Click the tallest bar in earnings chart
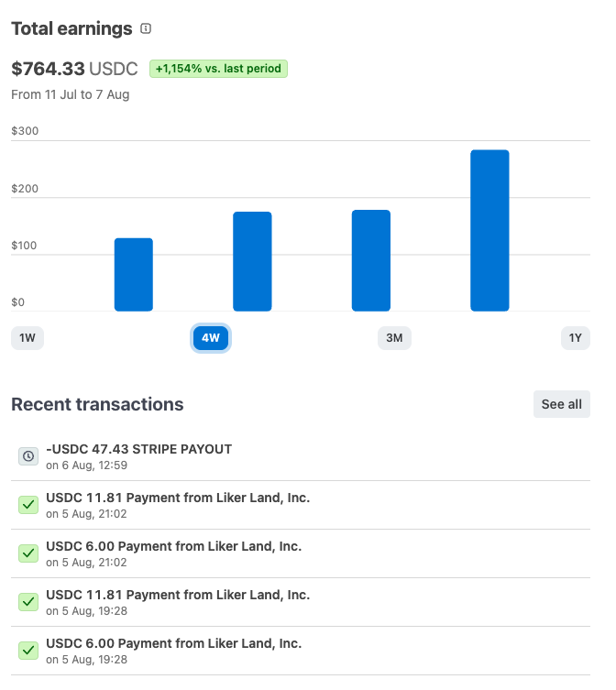Viewport: 616px width, 690px height. [489, 231]
